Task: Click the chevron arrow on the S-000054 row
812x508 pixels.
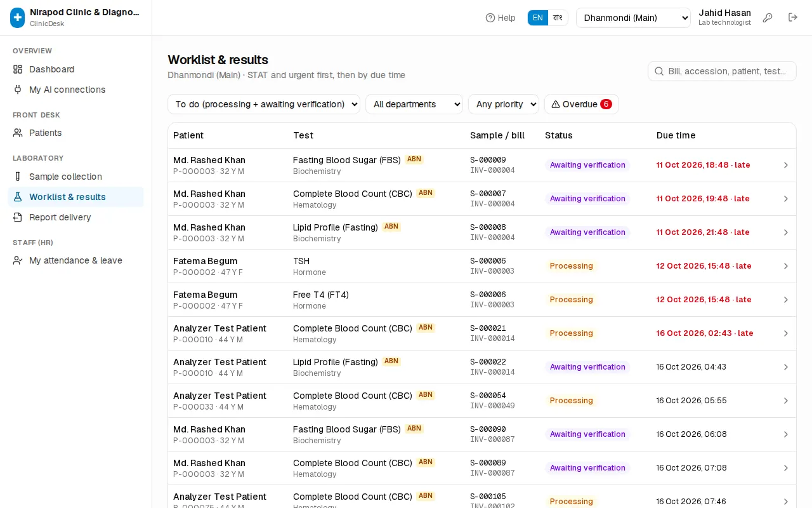Action: 786,401
